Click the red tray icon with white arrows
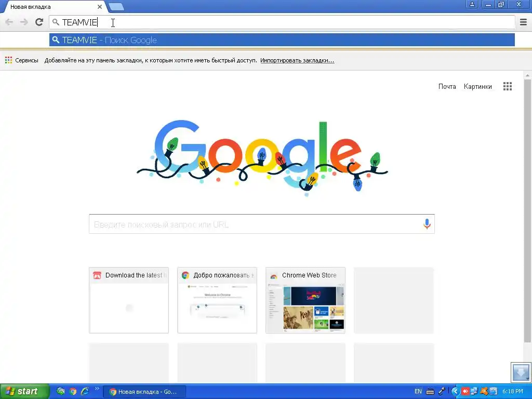The height and width of the screenshot is (399, 532). pos(465,392)
